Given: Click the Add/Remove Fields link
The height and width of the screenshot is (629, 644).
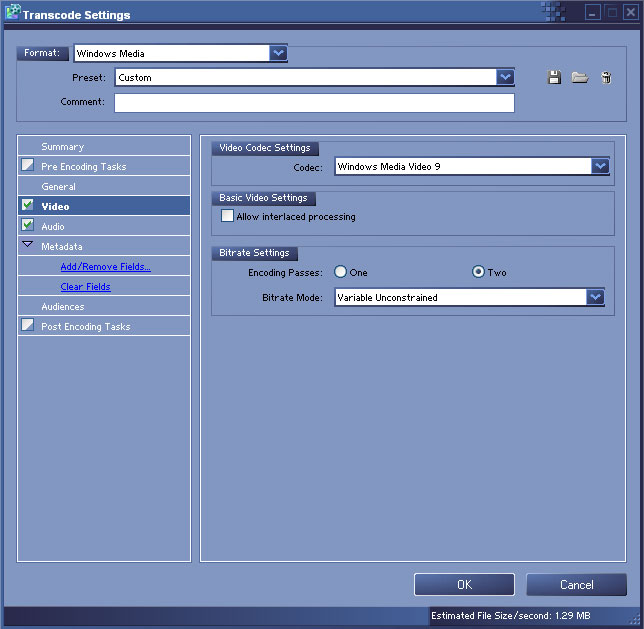Looking at the screenshot, I should 106,267.
